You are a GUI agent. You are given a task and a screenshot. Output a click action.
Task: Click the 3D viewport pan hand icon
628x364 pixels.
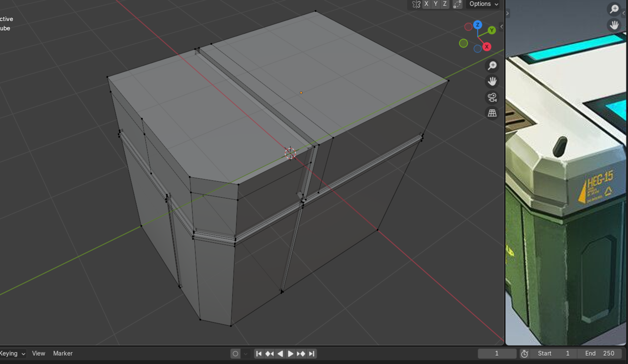coord(492,81)
